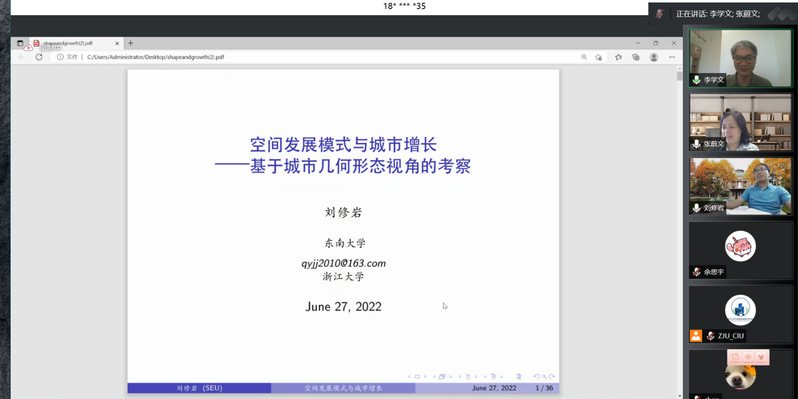Viewport: 798px width, 399px height.
Task: Toggle 李学文's microphone icon
Action: pos(696,80)
